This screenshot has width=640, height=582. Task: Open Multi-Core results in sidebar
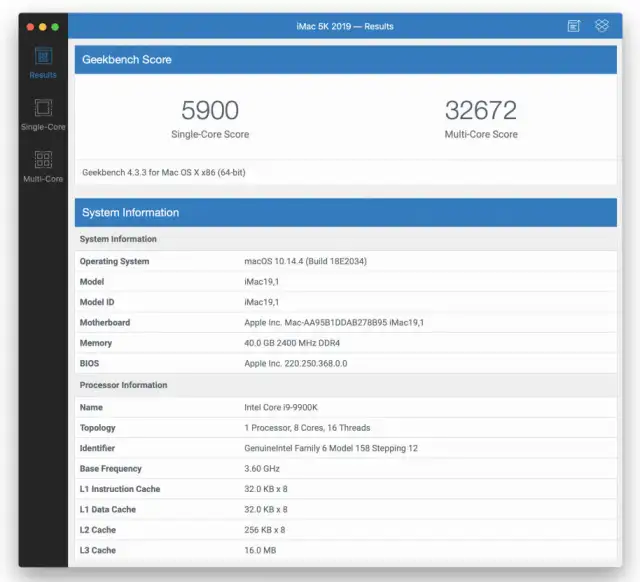43,166
